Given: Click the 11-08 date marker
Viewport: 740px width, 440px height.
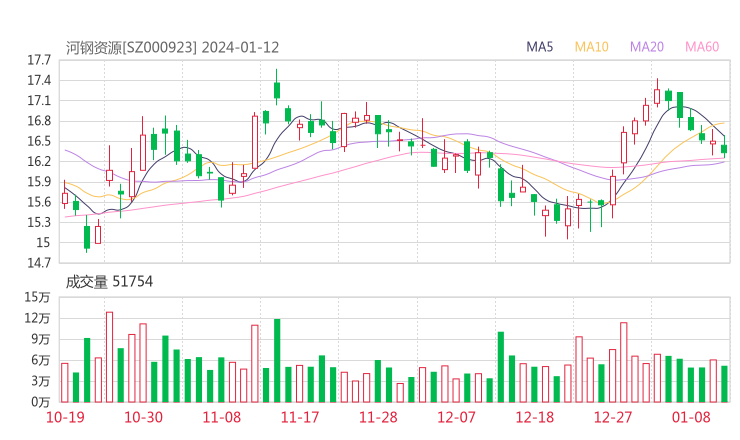Looking at the screenshot, I should pyautogui.click(x=222, y=417).
